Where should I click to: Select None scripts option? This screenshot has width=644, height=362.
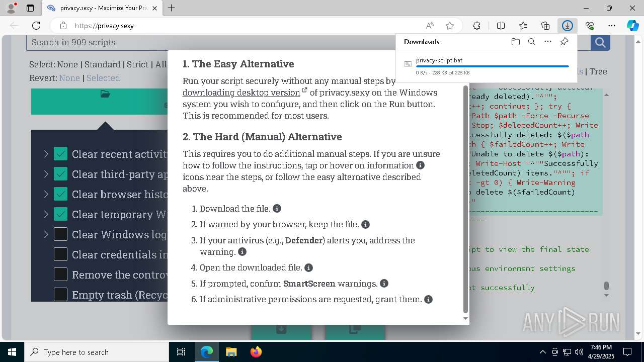(x=67, y=64)
